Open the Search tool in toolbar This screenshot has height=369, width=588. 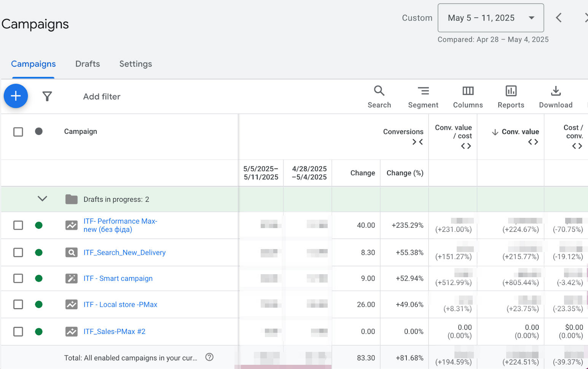379,97
